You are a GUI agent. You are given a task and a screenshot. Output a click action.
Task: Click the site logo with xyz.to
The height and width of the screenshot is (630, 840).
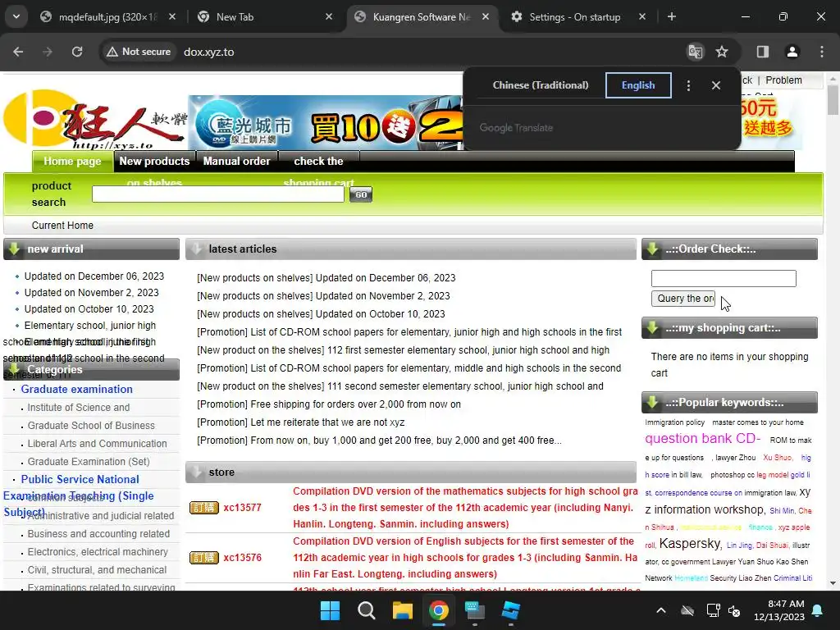[x=95, y=121]
